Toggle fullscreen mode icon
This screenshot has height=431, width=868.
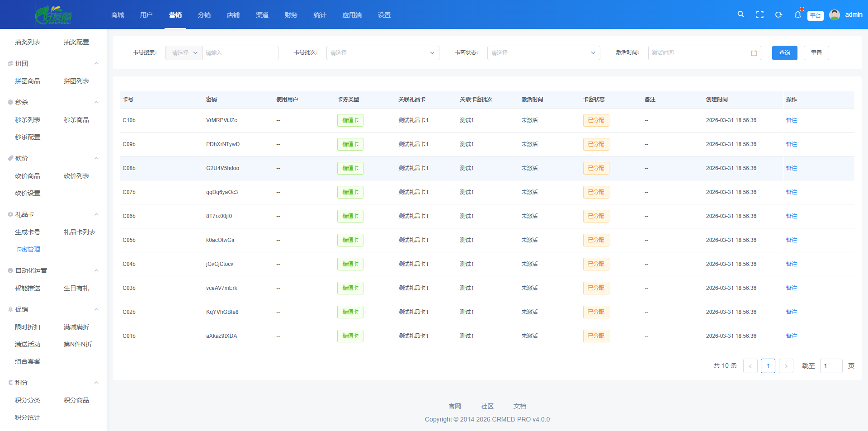pos(760,15)
